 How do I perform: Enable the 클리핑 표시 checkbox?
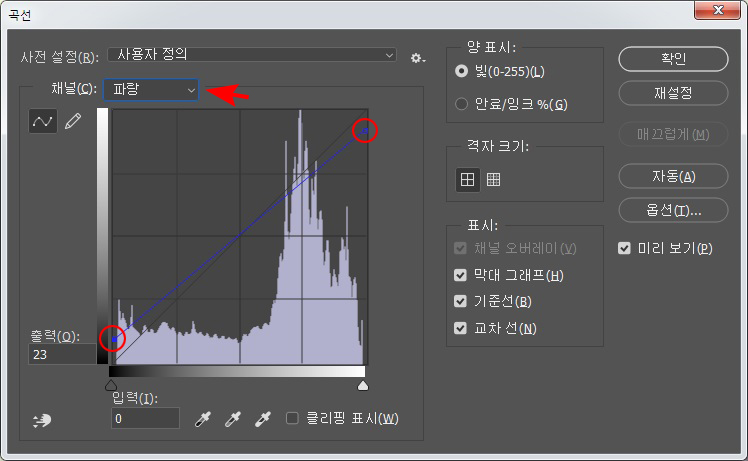pyautogui.click(x=292, y=419)
